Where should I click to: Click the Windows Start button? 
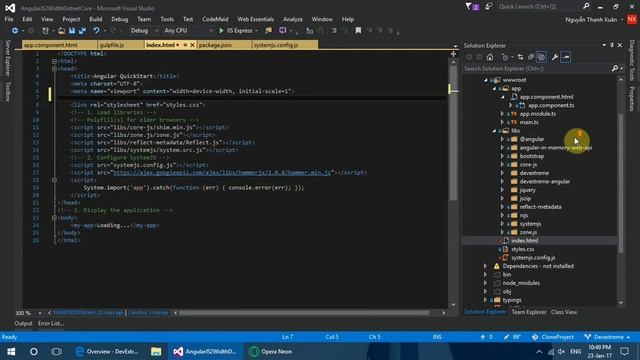pos(11,351)
